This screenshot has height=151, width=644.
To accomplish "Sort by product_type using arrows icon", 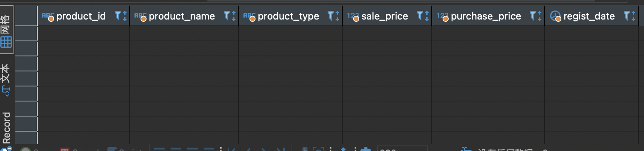I will coord(337,16).
